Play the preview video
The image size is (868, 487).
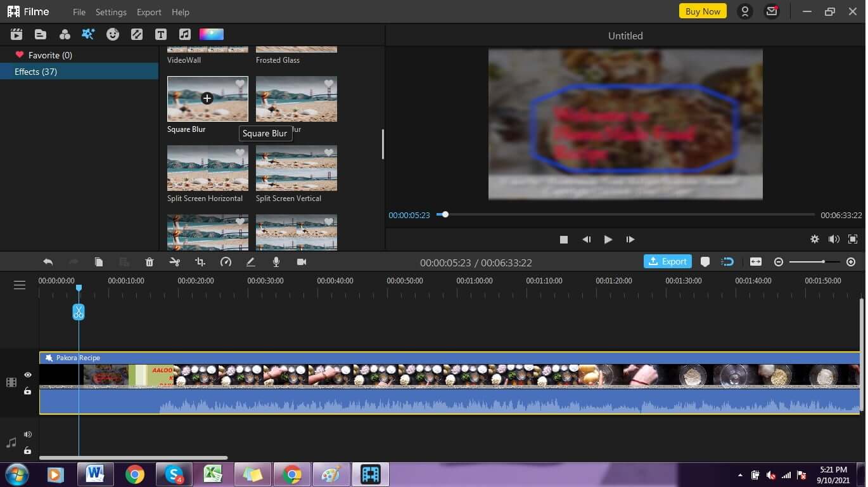608,239
